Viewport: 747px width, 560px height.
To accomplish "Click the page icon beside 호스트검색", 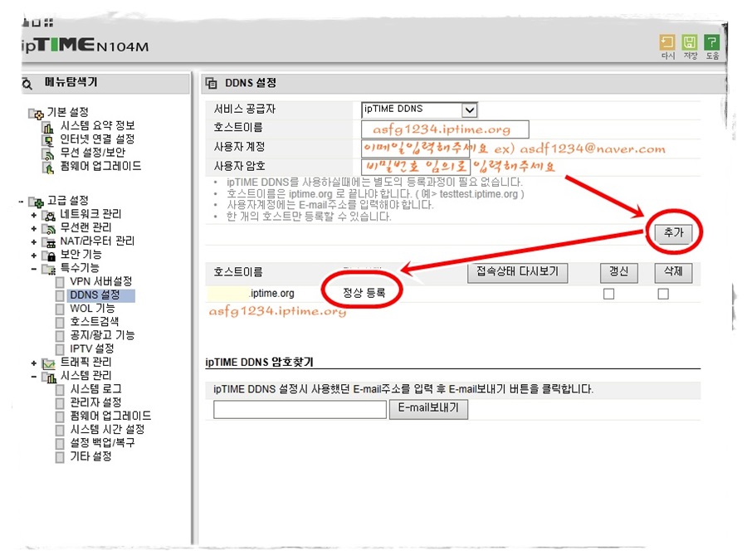I will [60, 323].
